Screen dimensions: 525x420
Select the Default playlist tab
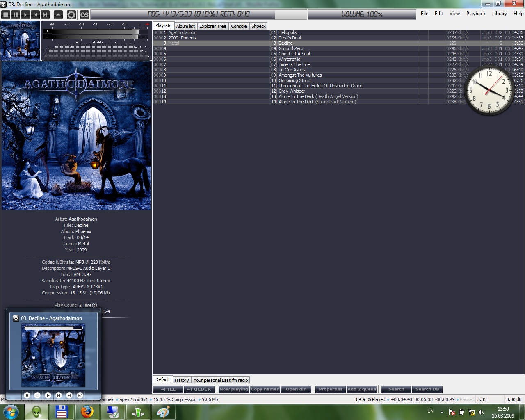163,380
